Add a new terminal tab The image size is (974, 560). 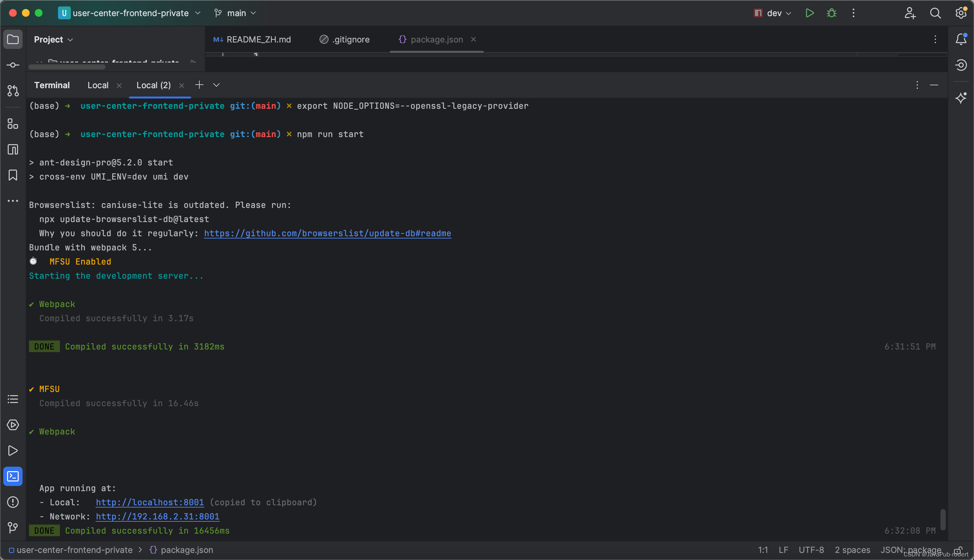click(x=199, y=85)
